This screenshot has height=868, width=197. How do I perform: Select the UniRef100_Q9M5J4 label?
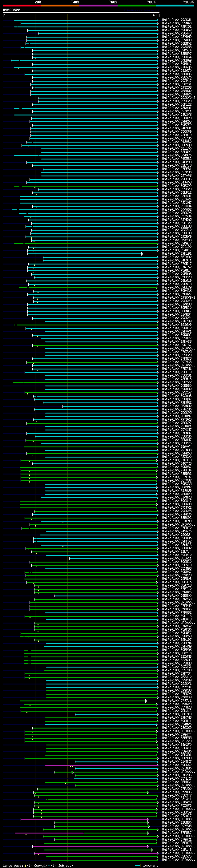[176, 50]
